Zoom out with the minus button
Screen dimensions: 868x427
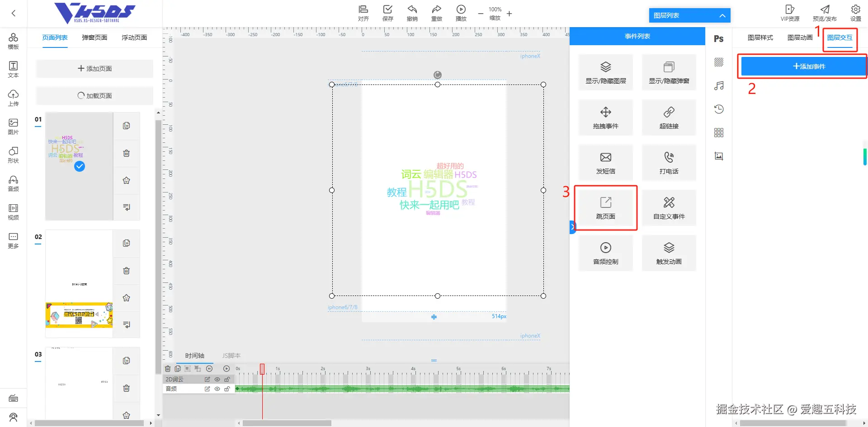point(481,14)
